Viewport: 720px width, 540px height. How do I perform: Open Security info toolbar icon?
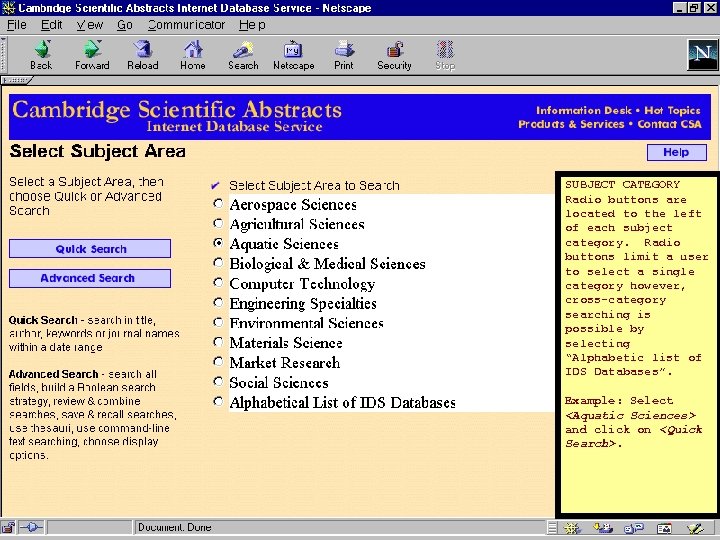click(x=394, y=49)
